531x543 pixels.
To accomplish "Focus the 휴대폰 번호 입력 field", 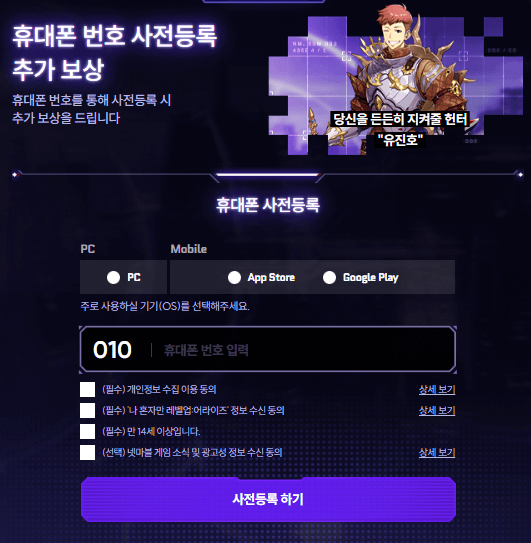I will click(303, 350).
